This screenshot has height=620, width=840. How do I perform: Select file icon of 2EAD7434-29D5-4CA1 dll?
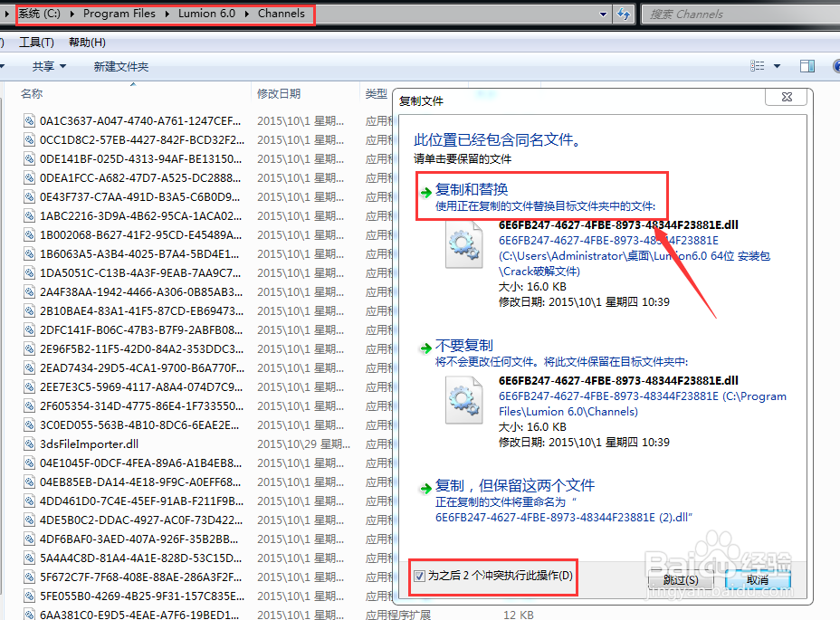pos(30,368)
